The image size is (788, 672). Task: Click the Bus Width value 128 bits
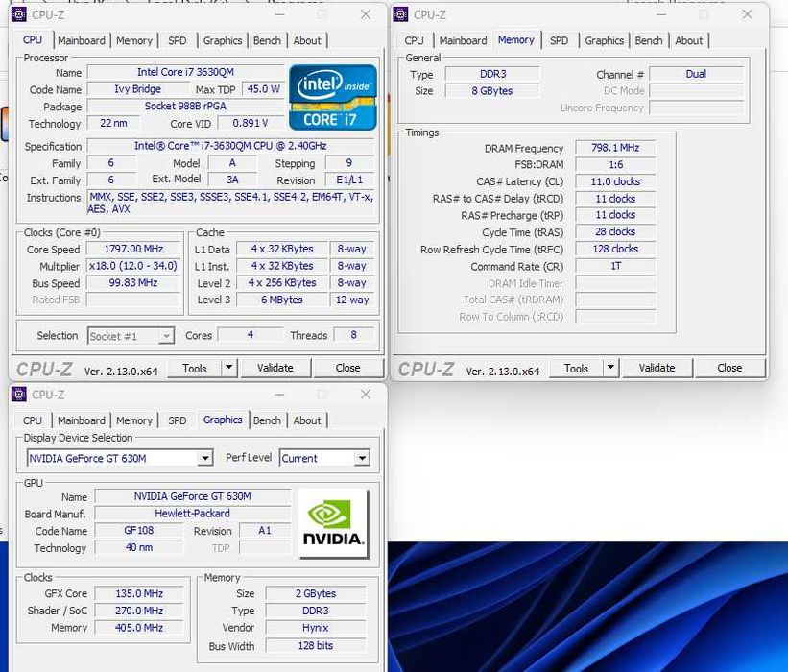[x=315, y=645]
